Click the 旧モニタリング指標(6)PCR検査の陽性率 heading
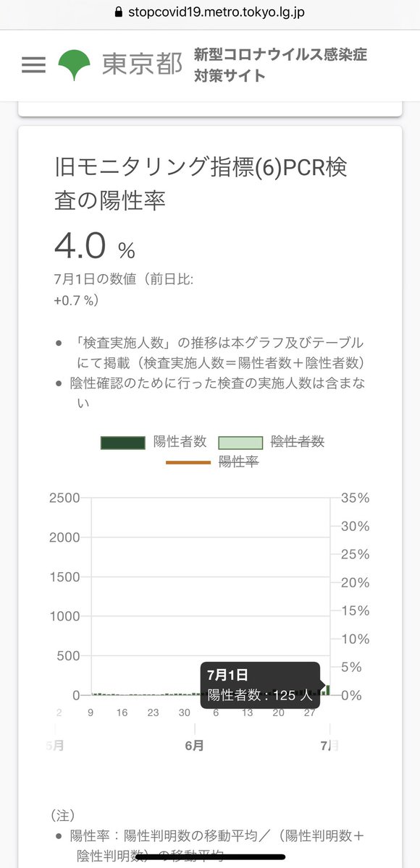 (x=201, y=184)
